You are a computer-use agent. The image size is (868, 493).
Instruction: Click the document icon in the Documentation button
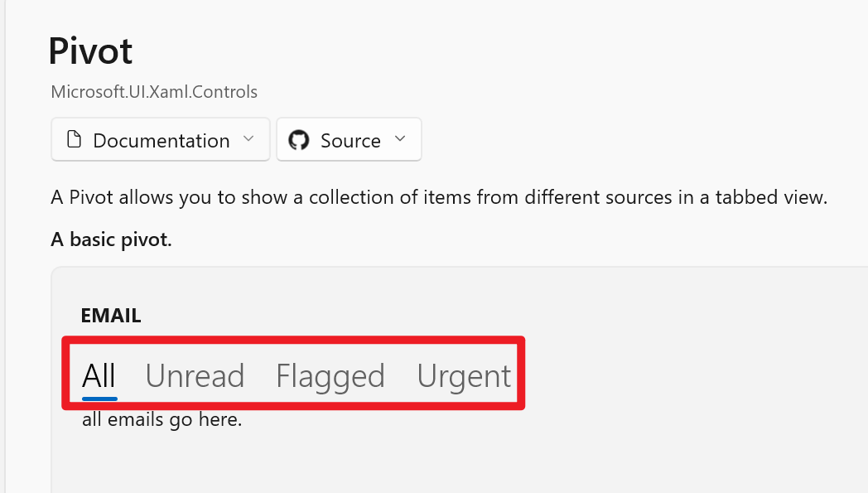75,140
